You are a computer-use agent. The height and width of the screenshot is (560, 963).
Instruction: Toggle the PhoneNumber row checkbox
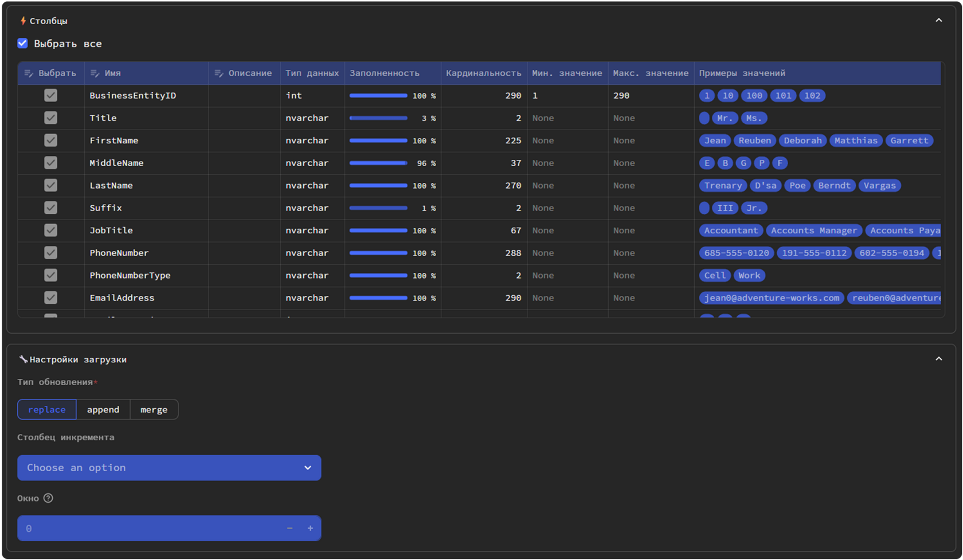50,253
